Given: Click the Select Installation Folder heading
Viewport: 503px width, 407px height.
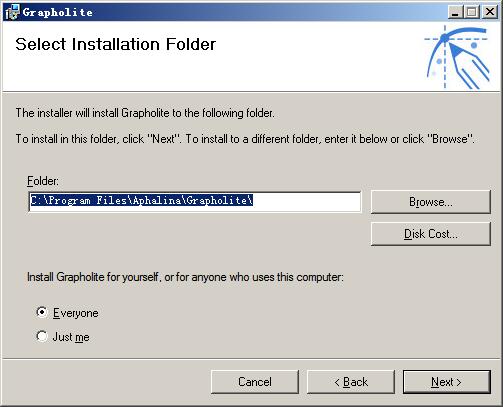Looking at the screenshot, I should tap(116, 44).
